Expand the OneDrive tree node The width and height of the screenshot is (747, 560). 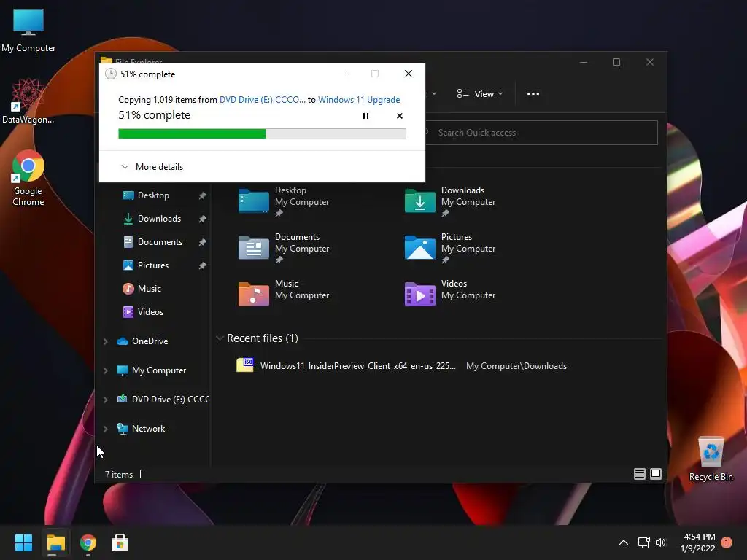click(105, 341)
